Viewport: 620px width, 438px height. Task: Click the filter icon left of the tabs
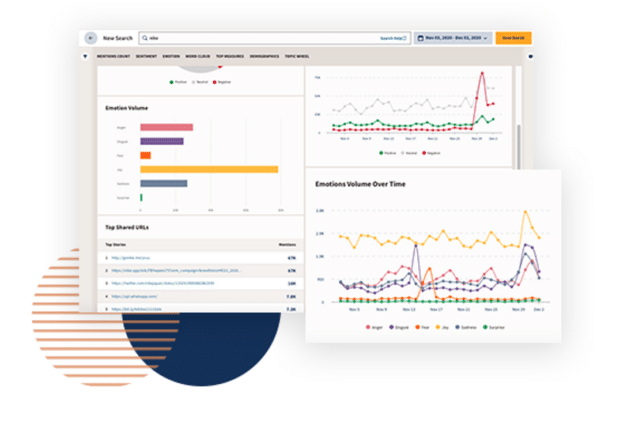point(86,57)
